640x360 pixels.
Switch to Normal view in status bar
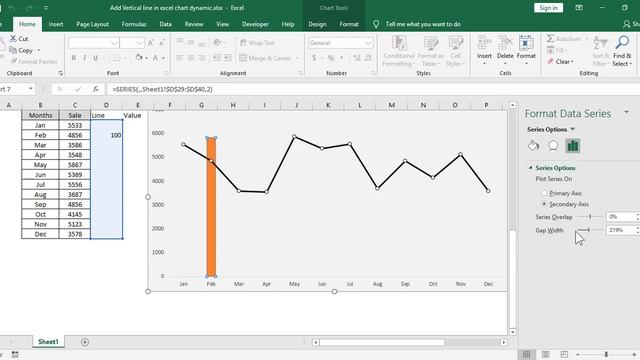click(x=527, y=354)
